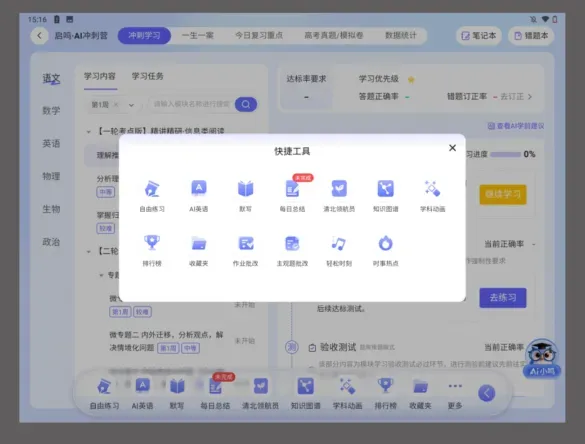The height and width of the screenshot is (444, 585).
Task: Tap 知识图谱 in the bottom toolbar
Action: point(306,394)
